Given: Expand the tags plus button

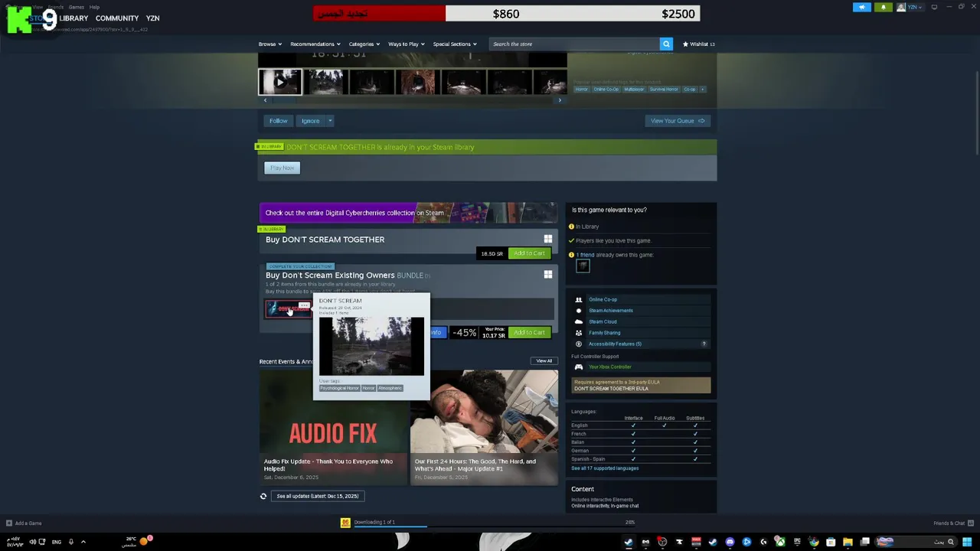Looking at the screenshot, I should tap(702, 89).
